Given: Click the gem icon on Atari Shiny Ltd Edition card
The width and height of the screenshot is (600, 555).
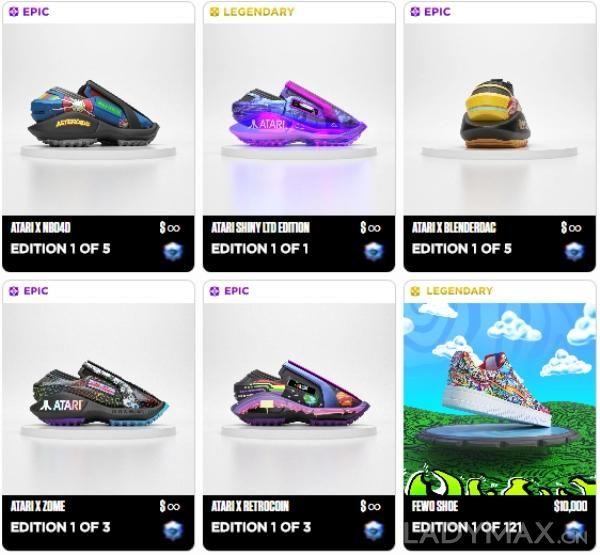Looking at the screenshot, I should click(x=373, y=252).
